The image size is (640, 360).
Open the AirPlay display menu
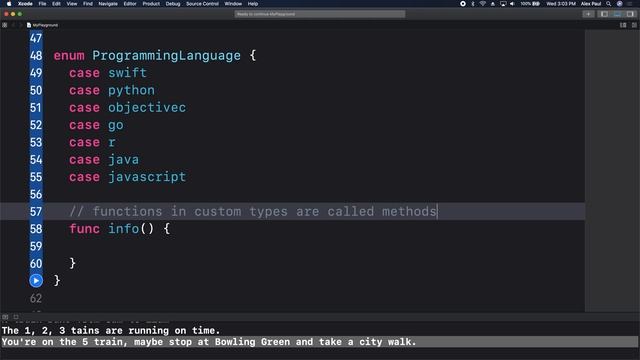click(503, 4)
